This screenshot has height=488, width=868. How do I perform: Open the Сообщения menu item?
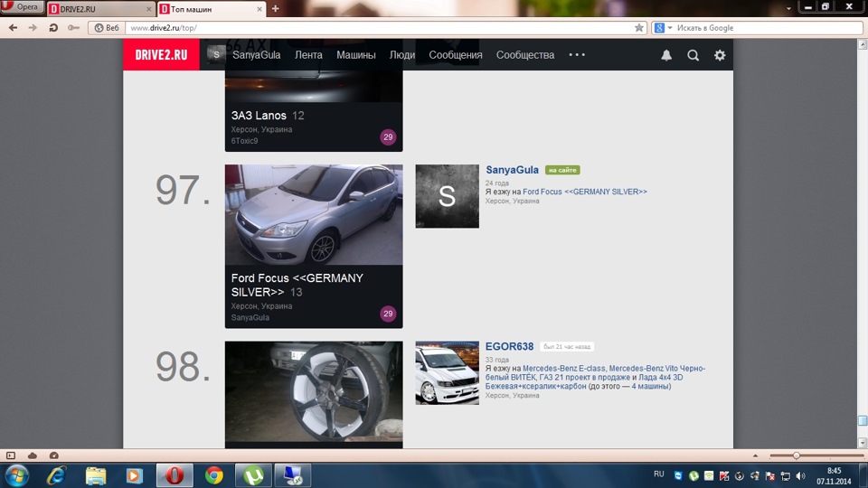click(456, 55)
